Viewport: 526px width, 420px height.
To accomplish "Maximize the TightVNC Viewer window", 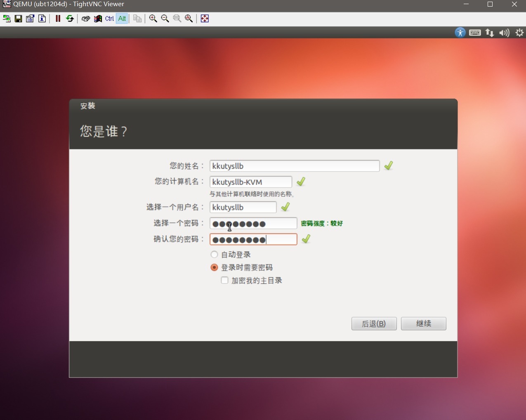I will click(x=490, y=4).
